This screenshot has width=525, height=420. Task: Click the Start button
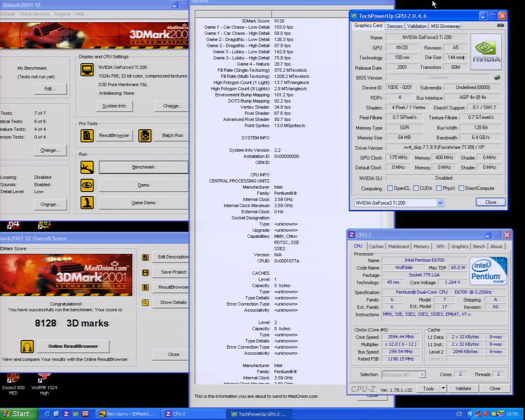point(19,414)
